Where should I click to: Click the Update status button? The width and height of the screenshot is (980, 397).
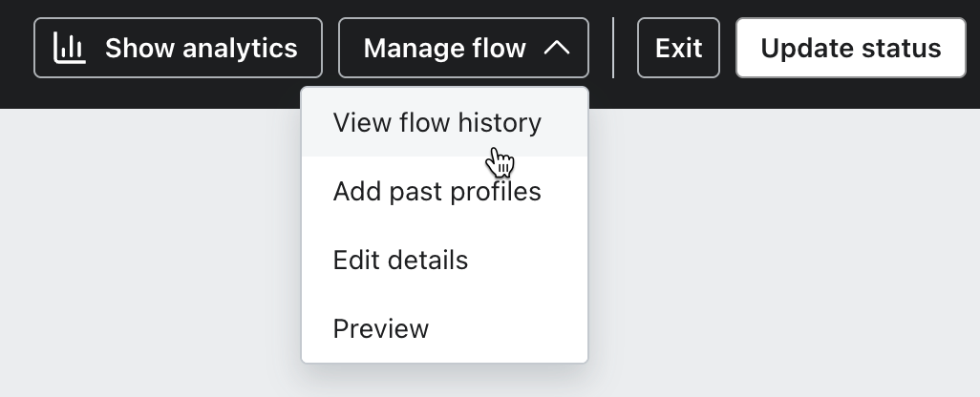pyautogui.click(x=850, y=48)
